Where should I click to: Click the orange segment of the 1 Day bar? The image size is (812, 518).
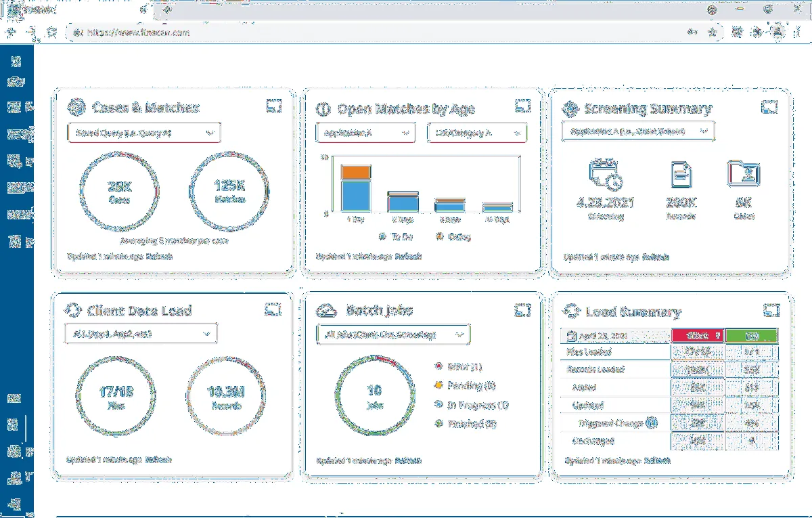point(355,172)
